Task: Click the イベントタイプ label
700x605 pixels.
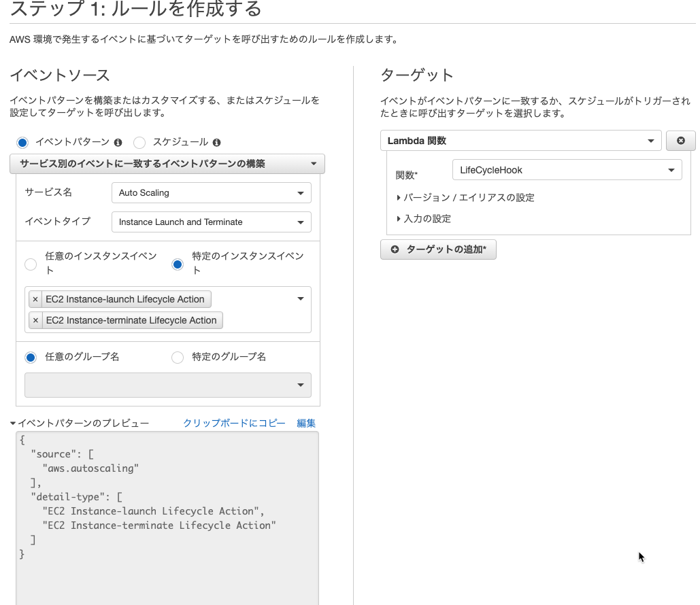Action: tap(58, 222)
